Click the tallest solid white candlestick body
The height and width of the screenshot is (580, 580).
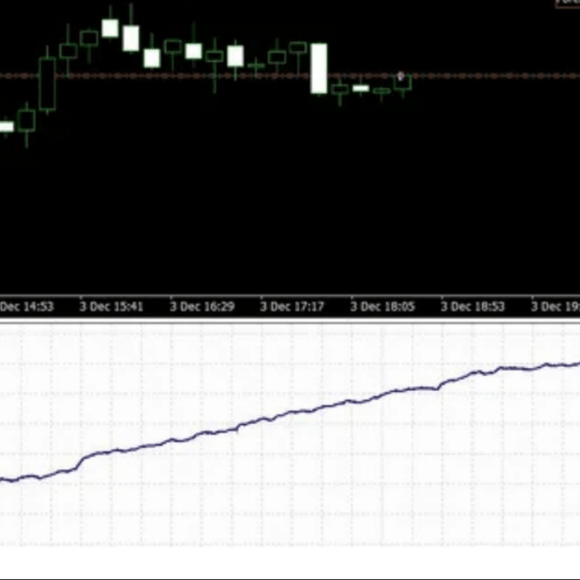(x=318, y=68)
